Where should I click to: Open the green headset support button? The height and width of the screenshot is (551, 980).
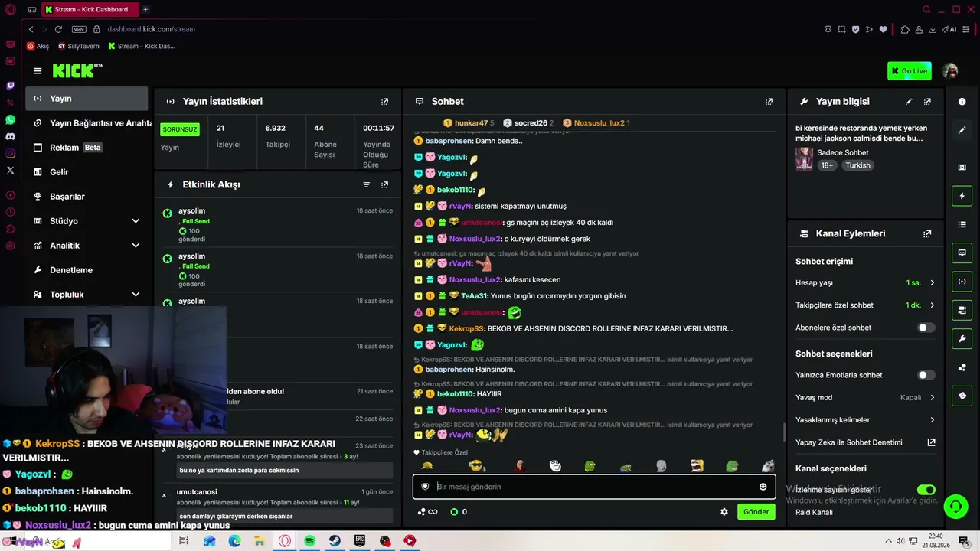955,506
